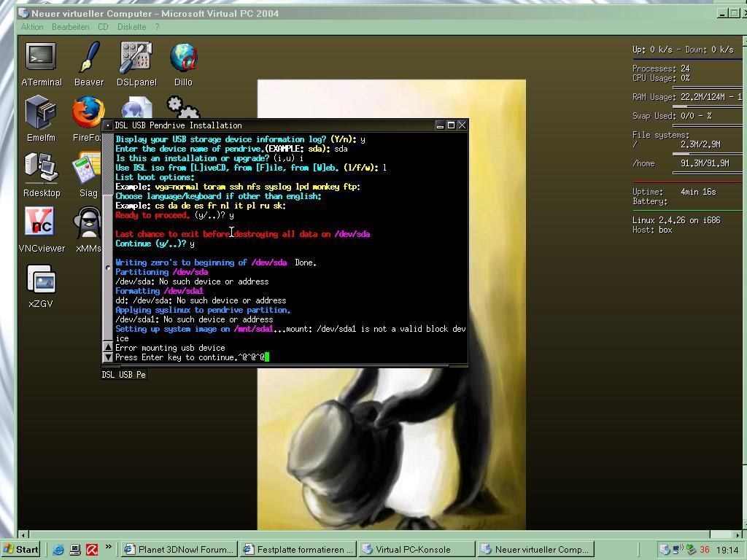Open the ? help menu
Image resolution: width=747 pixels, height=560 pixels.
coord(158,27)
